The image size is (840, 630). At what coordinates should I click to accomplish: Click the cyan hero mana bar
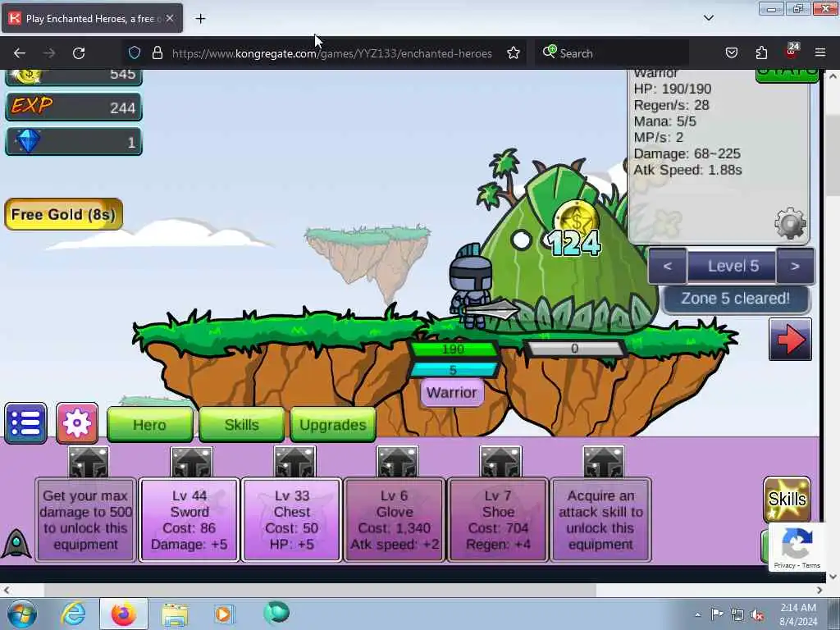(x=453, y=370)
